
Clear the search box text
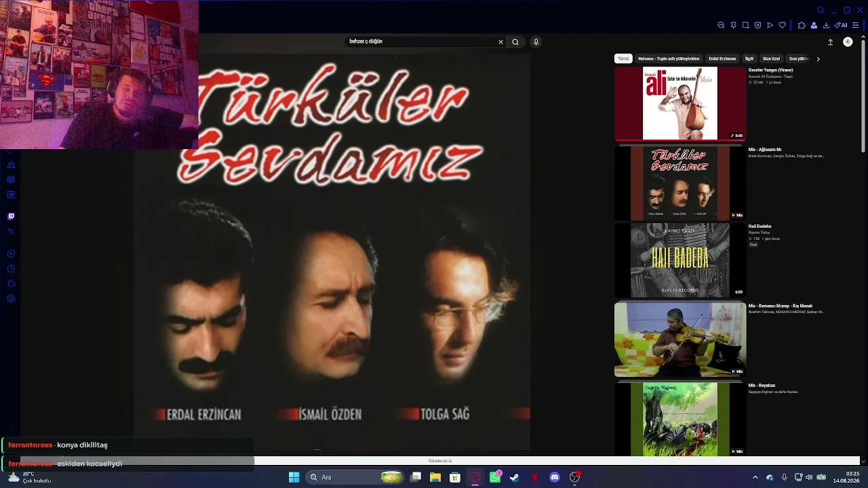(501, 42)
